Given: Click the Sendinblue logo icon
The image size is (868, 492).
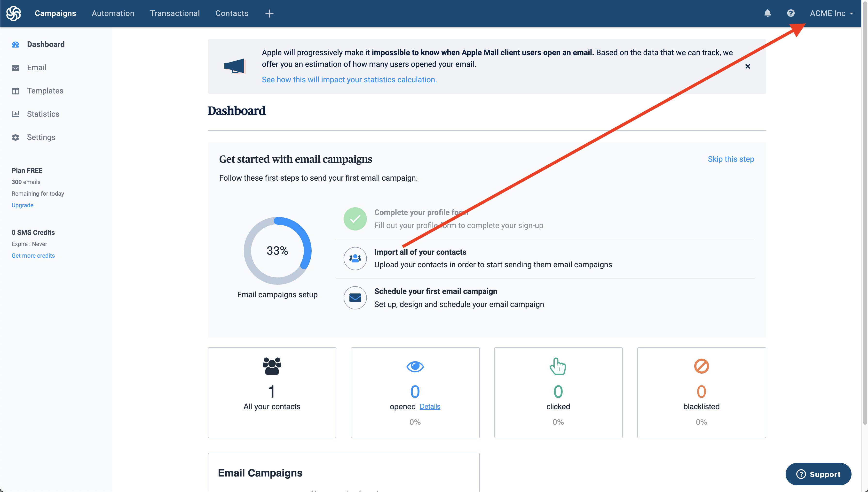Looking at the screenshot, I should point(14,14).
